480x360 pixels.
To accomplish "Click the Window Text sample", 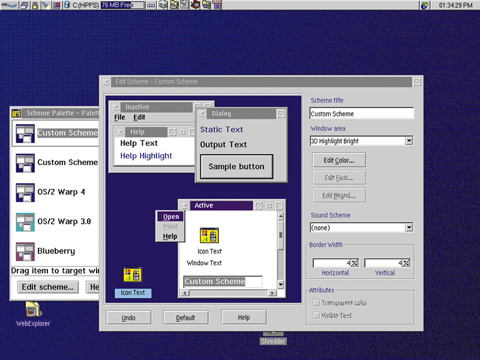I will click(x=204, y=263).
